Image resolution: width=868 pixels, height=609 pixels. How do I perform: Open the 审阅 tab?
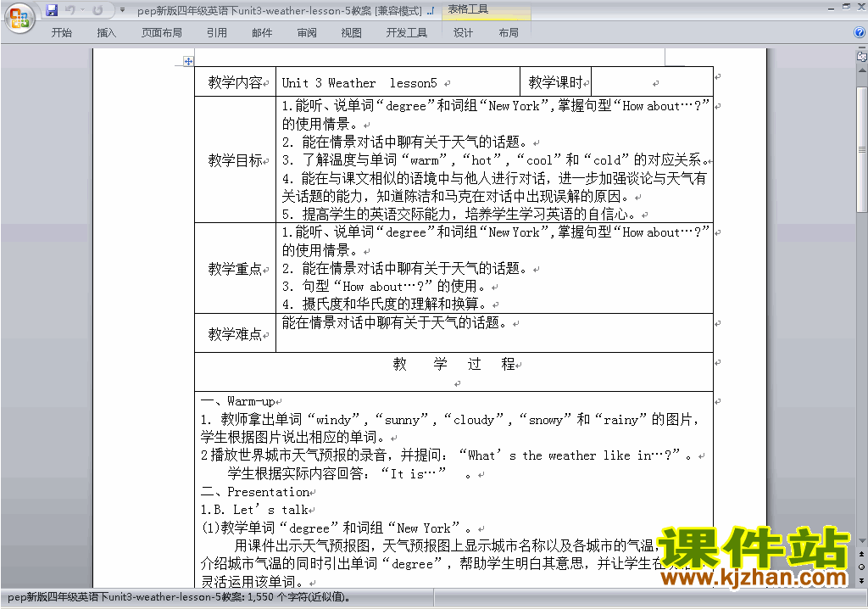(x=307, y=33)
